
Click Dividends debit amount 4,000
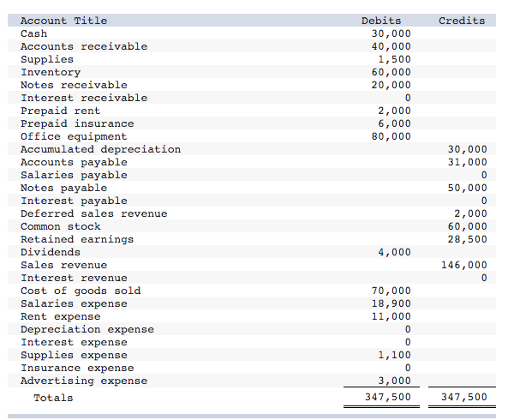394,252
